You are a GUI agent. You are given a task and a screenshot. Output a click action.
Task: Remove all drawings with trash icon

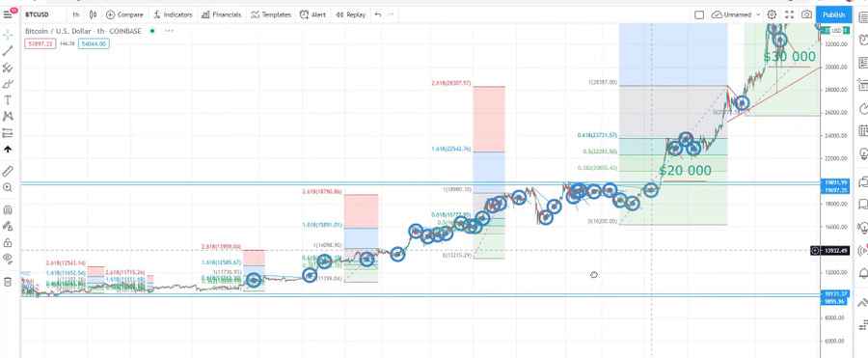8,282
